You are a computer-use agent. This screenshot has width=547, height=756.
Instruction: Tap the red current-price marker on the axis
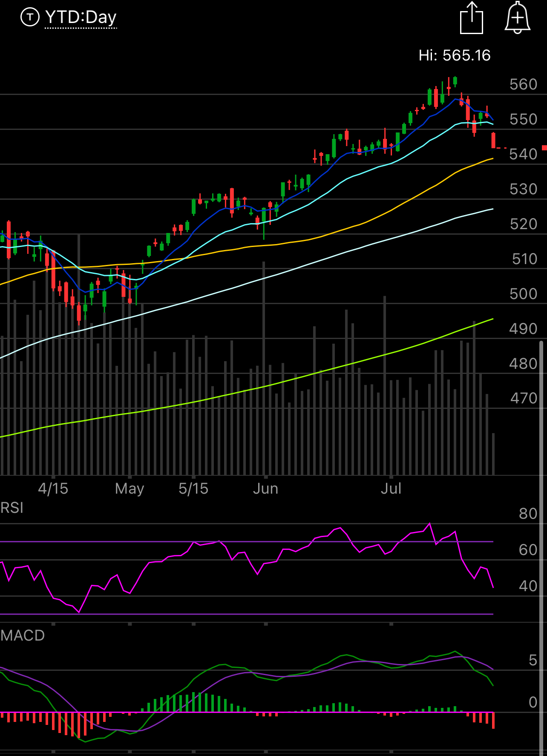click(x=544, y=148)
